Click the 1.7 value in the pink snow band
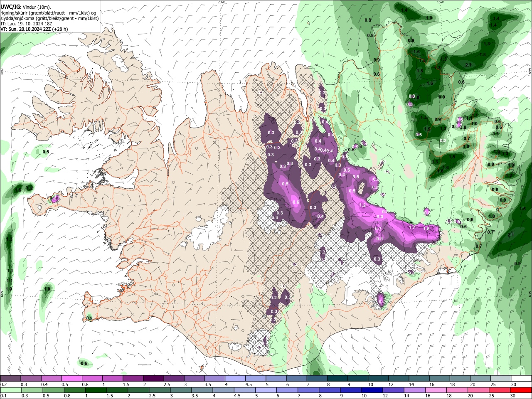 coord(412,228)
